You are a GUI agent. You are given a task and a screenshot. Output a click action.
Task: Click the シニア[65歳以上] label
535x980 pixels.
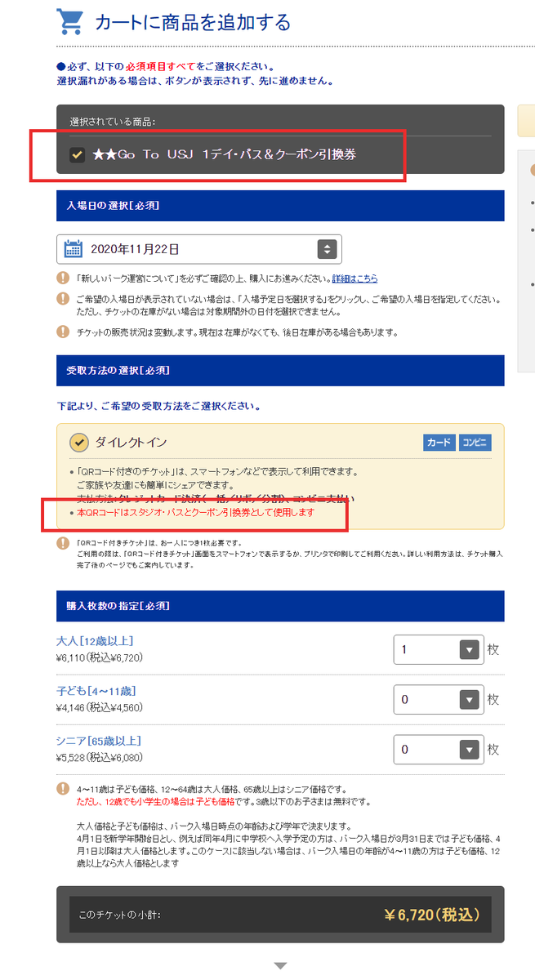(x=99, y=741)
